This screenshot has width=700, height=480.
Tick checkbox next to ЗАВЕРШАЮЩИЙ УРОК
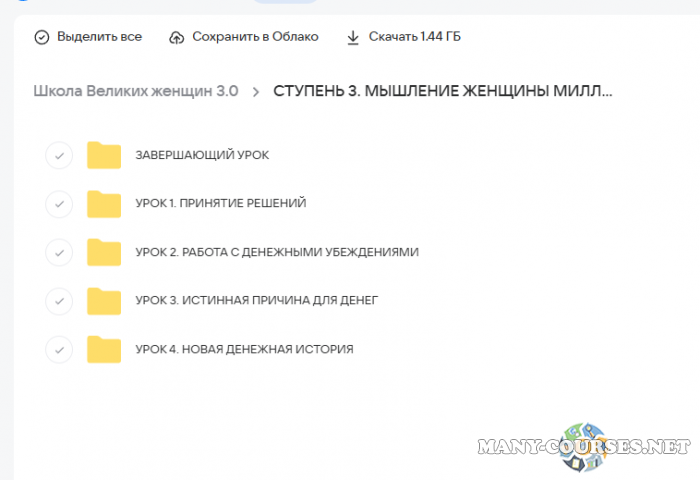[59, 155]
